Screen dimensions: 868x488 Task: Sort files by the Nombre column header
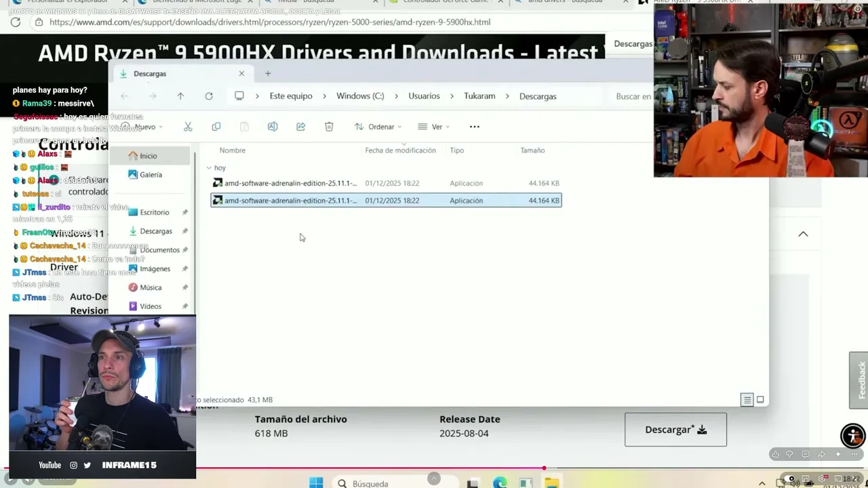(x=232, y=150)
